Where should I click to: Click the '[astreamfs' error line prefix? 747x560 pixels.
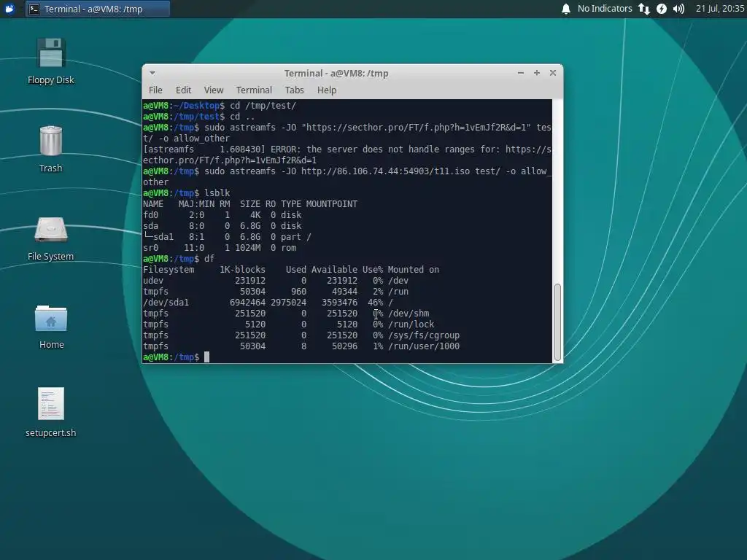[x=169, y=149]
